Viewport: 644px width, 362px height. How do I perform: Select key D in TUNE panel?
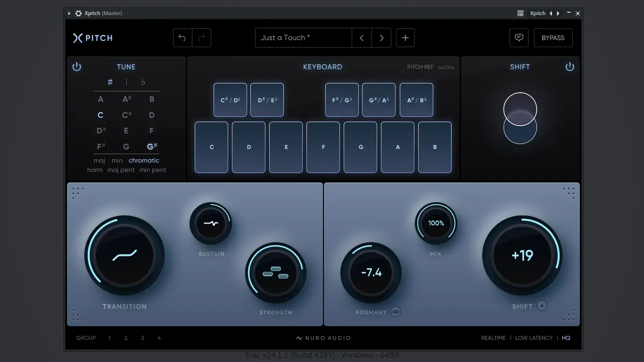[152, 115]
